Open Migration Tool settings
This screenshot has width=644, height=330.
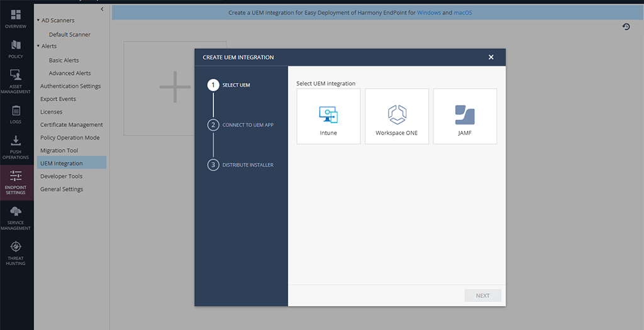(59, 151)
